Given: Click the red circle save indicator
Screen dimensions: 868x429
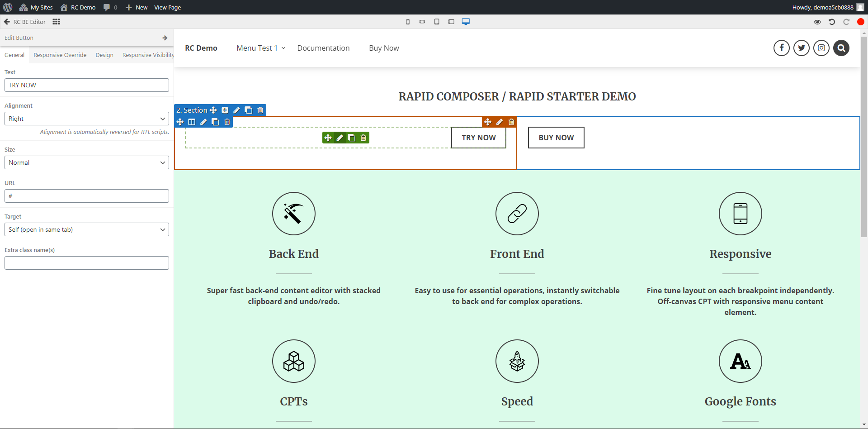Looking at the screenshot, I should click(x=861, y=22).
